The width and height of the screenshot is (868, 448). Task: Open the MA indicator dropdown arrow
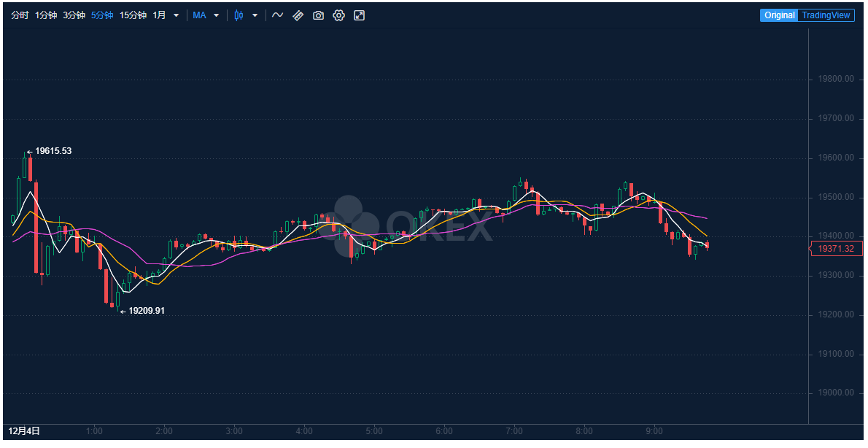(216, 15)
